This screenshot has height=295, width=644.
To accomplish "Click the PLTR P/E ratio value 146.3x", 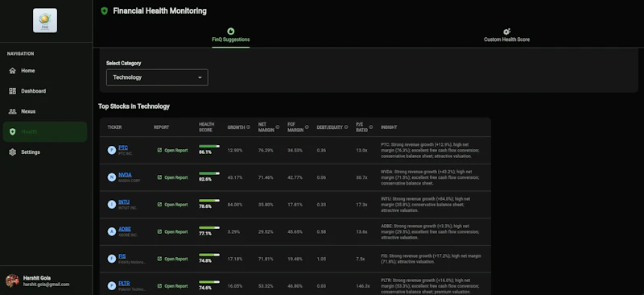I will [363, 286].
